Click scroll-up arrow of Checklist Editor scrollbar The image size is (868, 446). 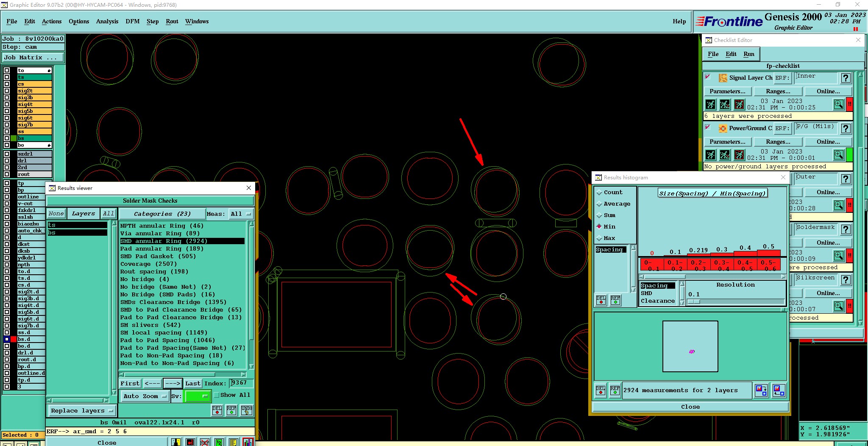click(x=860, y=75)
